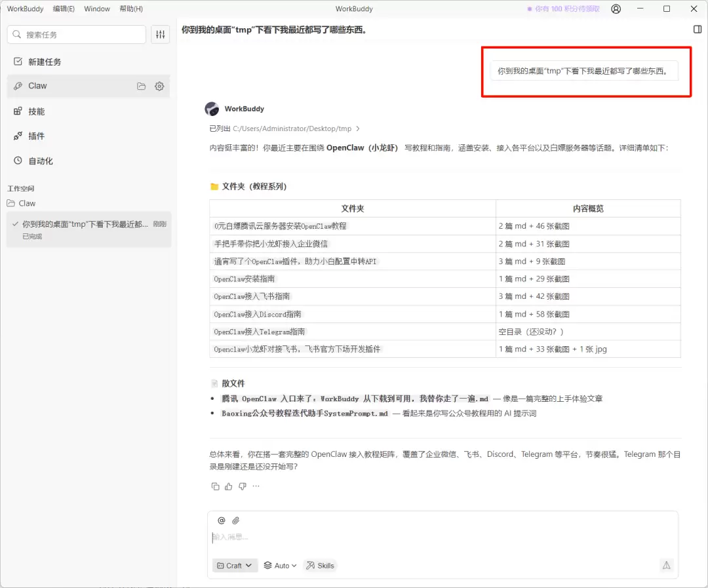Click the Skills button
The height and width of the screenshot is (588, 708).
pyautogui.click(x=320, y=566)
